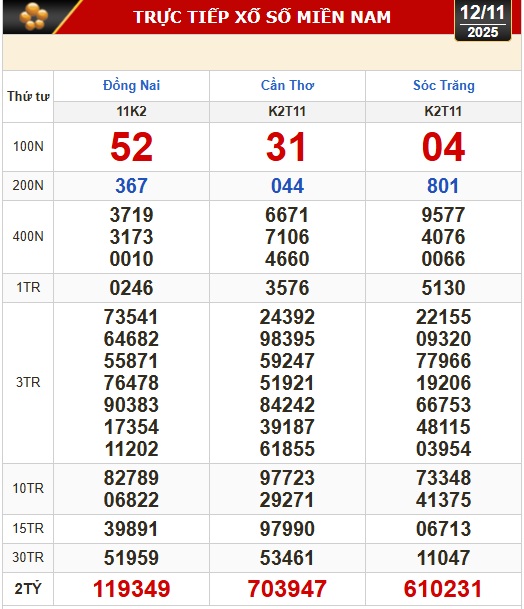Screen dimensions: 524x609
Task: Select the 3TR number 64682
Action: pyautogui.click(x=131, y=339)
